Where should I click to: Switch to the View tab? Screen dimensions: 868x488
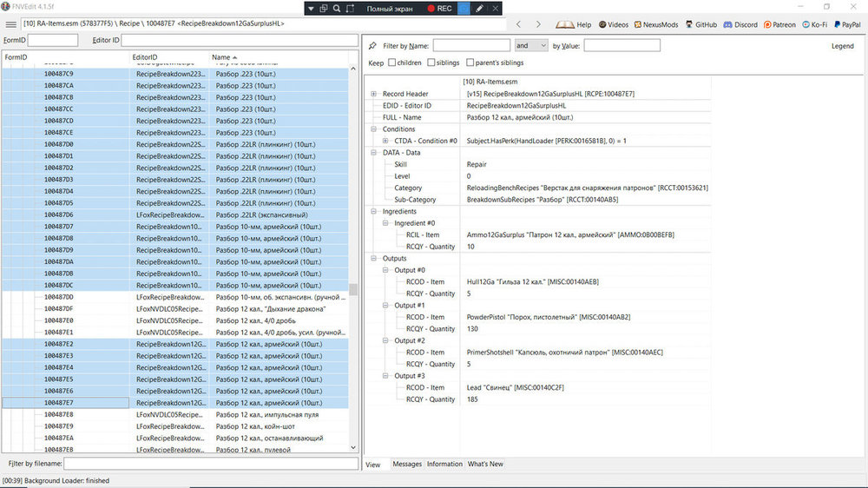[373, 465]
